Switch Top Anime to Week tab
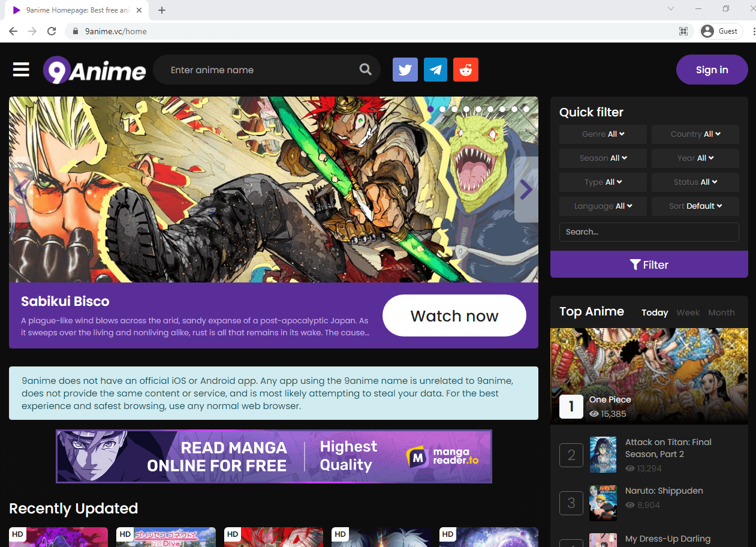The height and width of the screenshot is (547, 756). tap(688, 312)
